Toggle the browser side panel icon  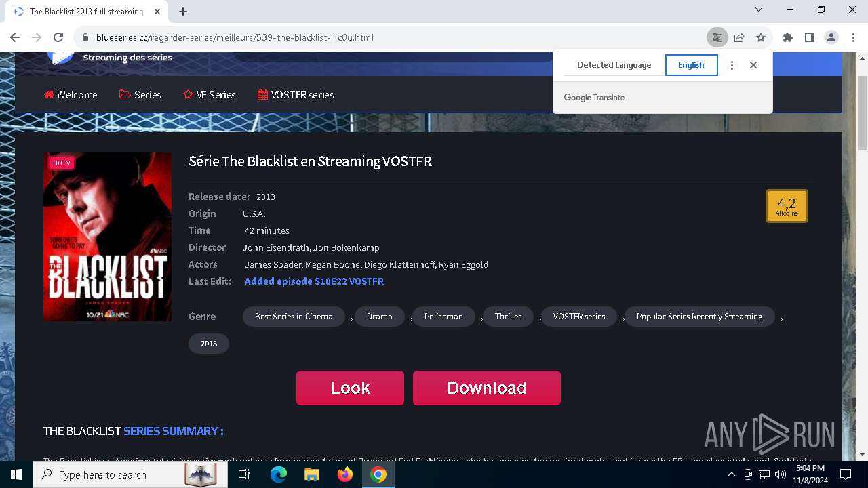click(809, 37)
